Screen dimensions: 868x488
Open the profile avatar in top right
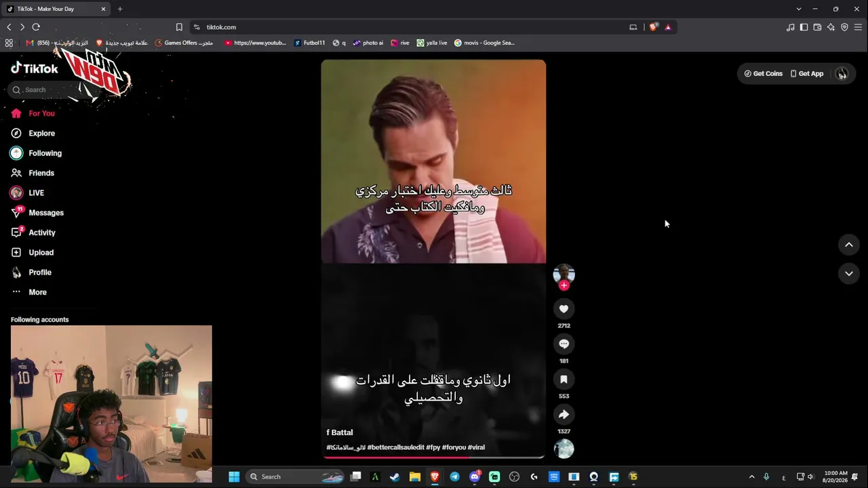tap(842, 74)
